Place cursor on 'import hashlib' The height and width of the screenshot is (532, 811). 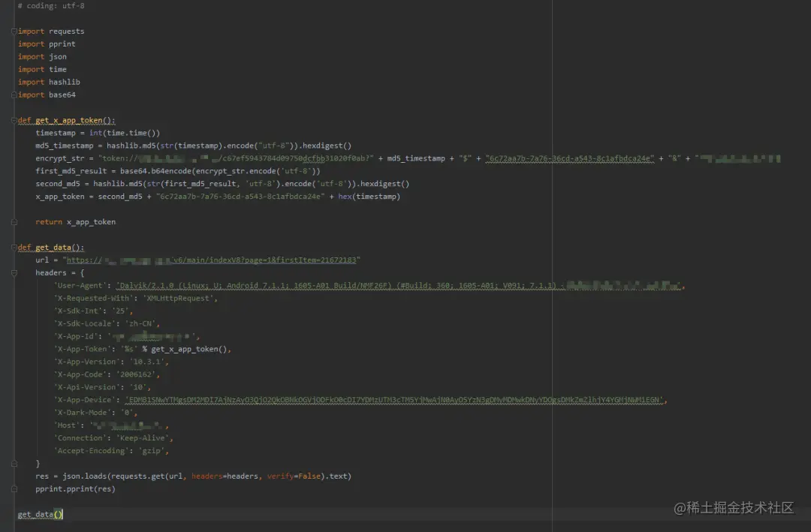coord(49,83)
